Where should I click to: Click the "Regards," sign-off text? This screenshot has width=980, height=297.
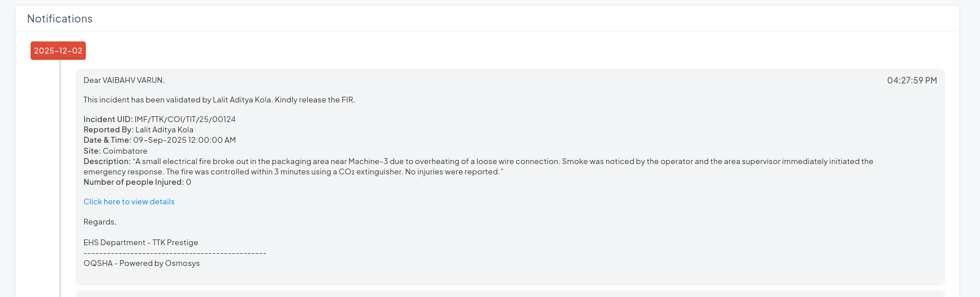pos(100,222)
